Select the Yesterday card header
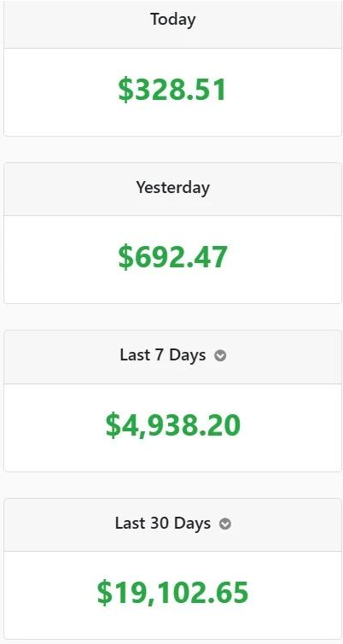This screenshot has width=343, height=644. click(172, 189)
